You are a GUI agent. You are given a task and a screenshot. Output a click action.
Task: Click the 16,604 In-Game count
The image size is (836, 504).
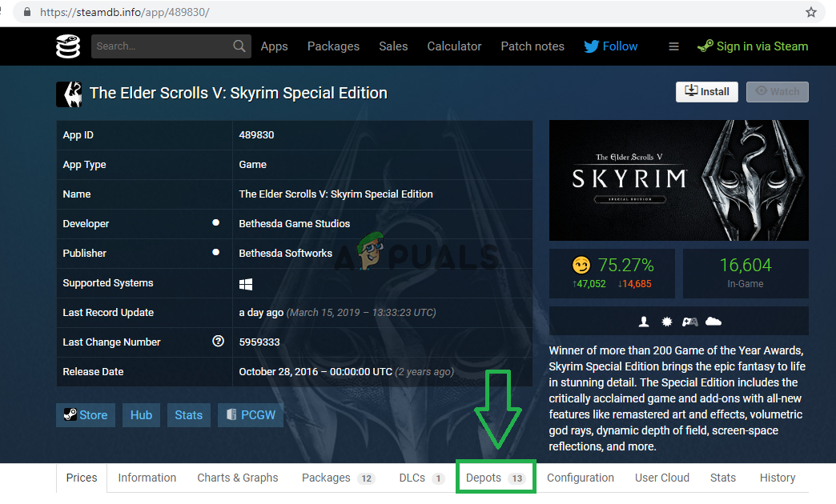[746, 265]
